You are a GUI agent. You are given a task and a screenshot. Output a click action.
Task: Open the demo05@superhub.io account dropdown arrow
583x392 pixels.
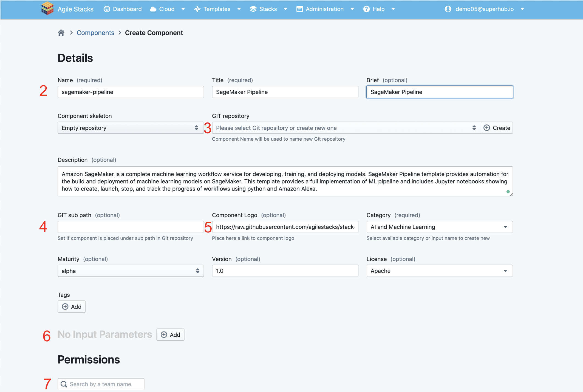pos(522,9)
